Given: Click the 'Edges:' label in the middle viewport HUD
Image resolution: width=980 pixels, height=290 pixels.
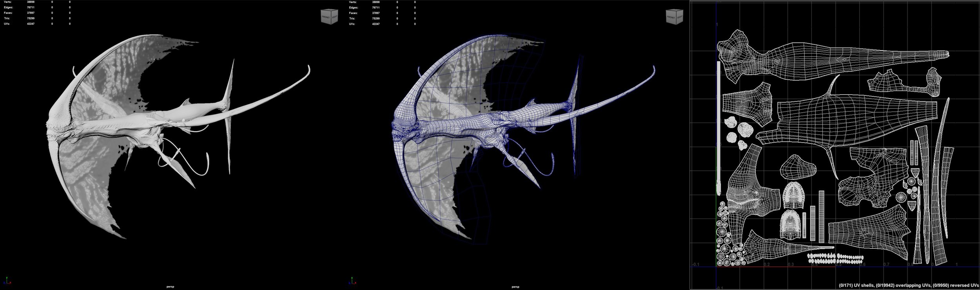Looking at the screenshot, I should (353, 7).
